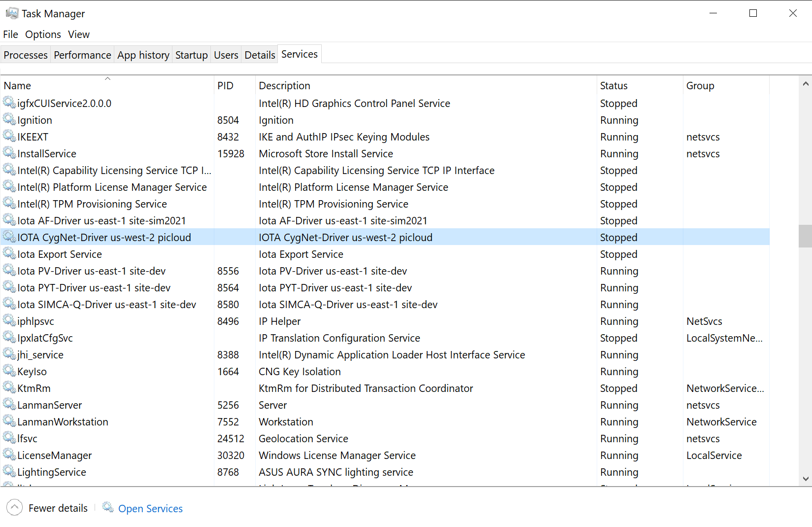Click LocalService group of LicenseManager

[x=714, y=456]
